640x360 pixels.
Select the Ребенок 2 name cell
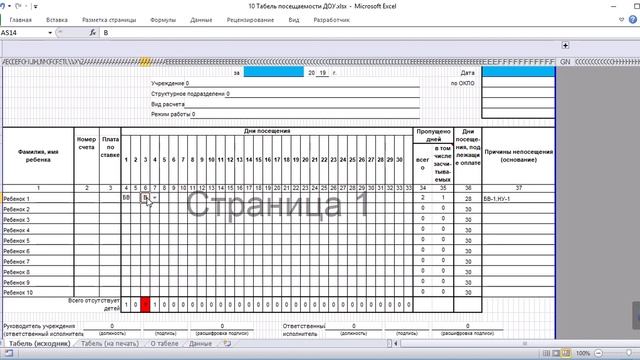pos(38,209)
